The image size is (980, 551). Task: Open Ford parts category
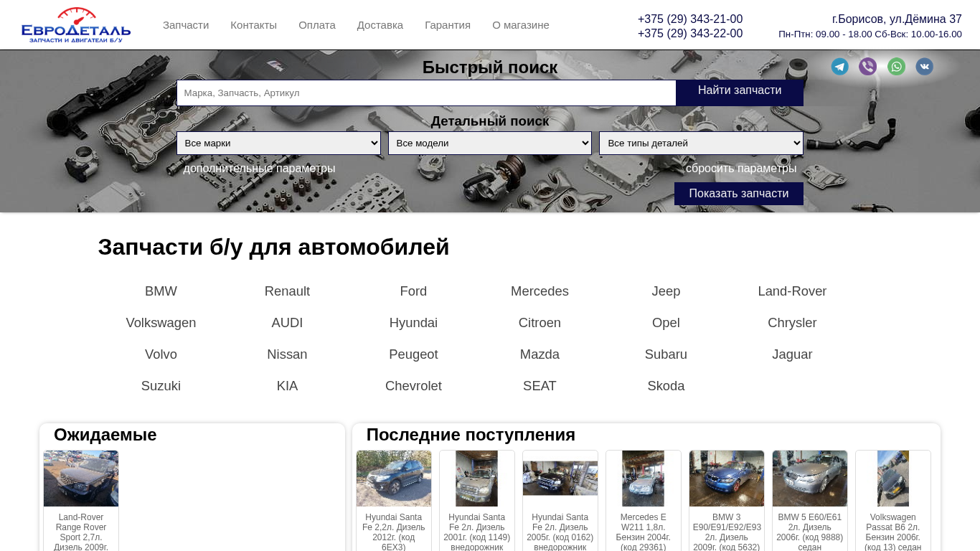point(413,291)
